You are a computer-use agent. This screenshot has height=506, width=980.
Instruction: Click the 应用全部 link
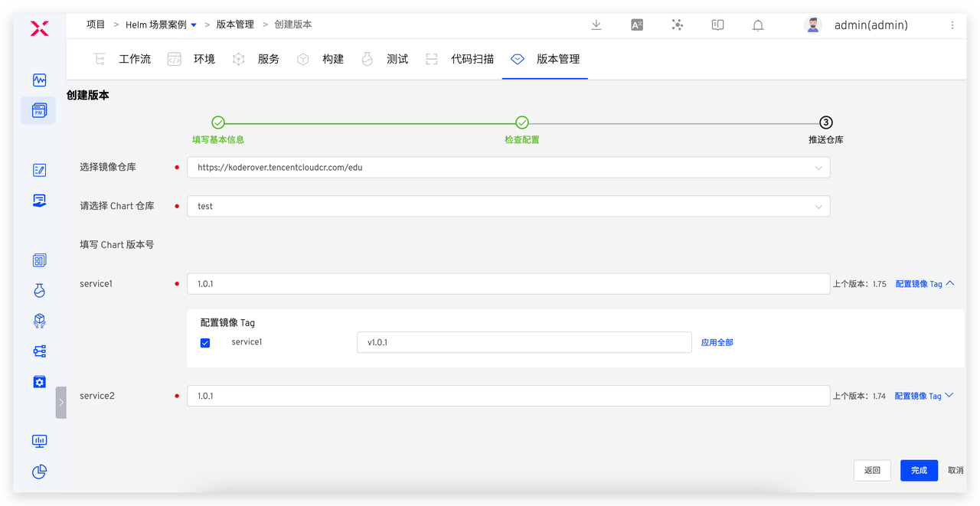717,342
